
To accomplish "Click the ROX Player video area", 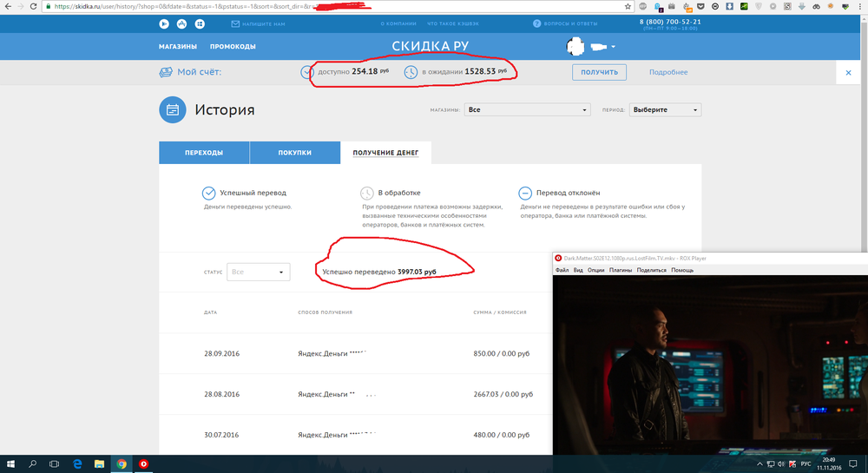I will click(x=710, y=365).
